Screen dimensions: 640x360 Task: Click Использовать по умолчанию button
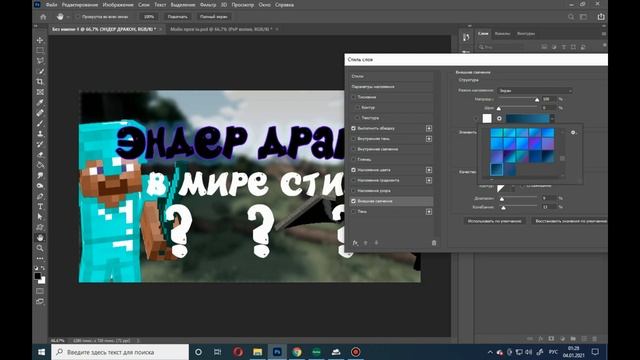click(494, 221)
